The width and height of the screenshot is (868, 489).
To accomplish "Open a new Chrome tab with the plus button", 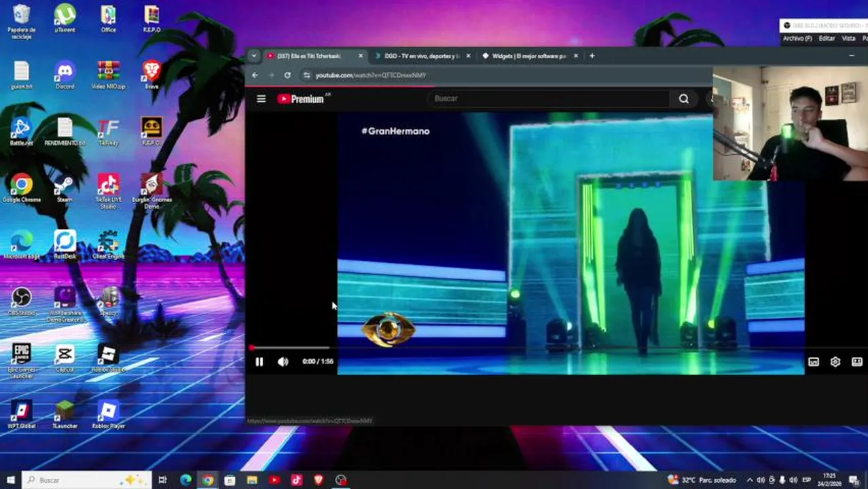I will (x=592, y=56).
